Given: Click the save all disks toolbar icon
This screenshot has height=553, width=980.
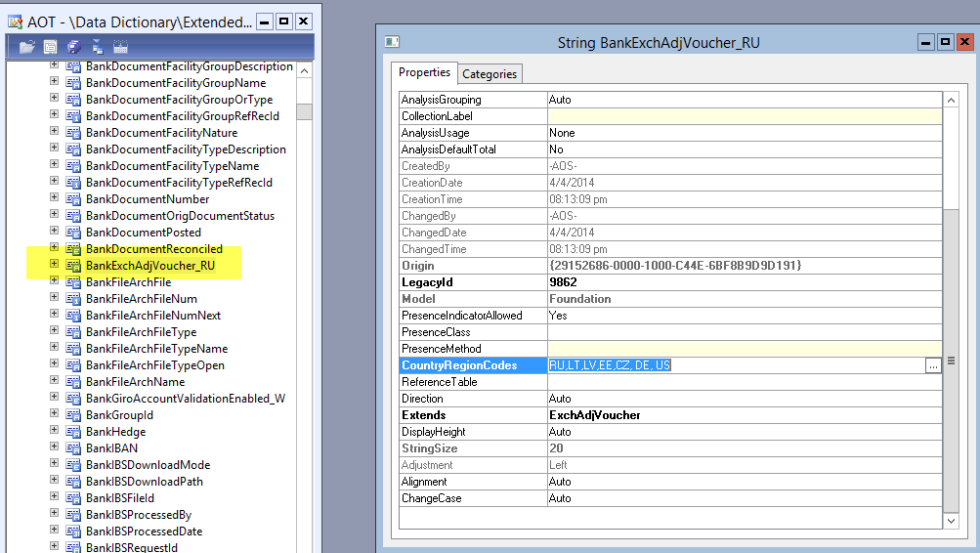Looking at the screenshot, I should coord(74,47).
